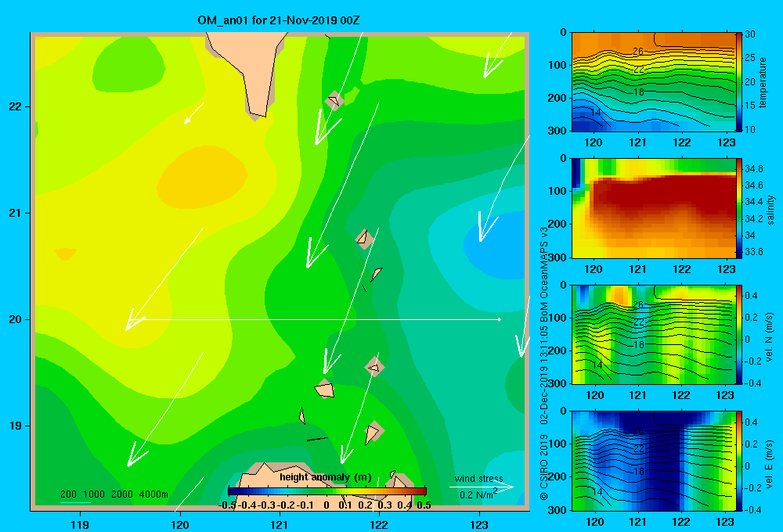The width and height of the screenshot is (783, 532).
Task: Click the 33.8 tick on the salinity colorbar
Action: 753,252
